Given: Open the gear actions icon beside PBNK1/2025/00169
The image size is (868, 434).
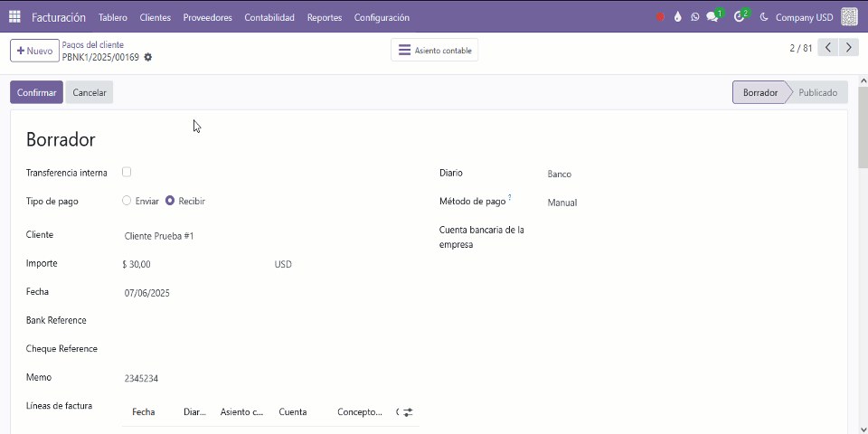Looking at the screenshot, I should [147, 57].
